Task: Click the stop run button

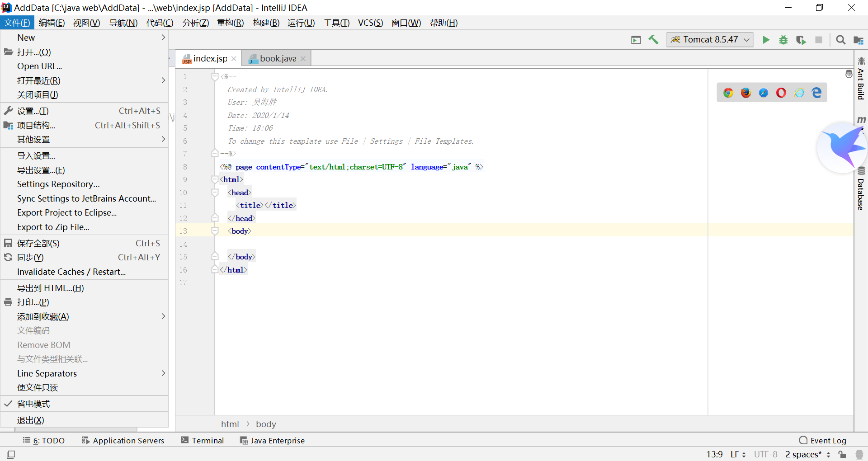Action: (x=819, y=40)
